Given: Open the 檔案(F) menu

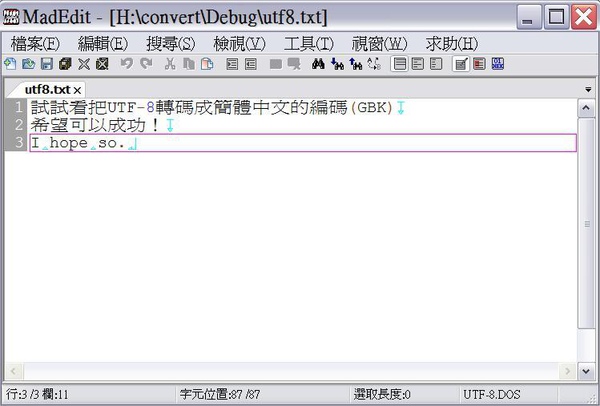Looking at the screenshot, I should tap(35, 44).
